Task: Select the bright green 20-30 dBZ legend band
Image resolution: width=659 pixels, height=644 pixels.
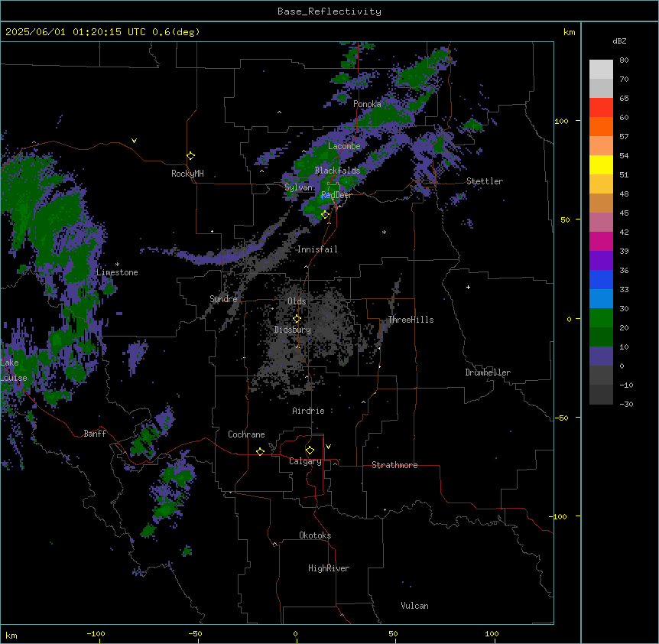Action: tap(601, 318)
